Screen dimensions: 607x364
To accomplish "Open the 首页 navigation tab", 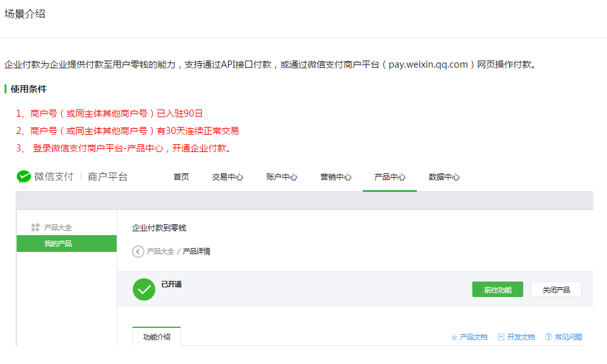I will pyautogui.click(x=181, y=177).
